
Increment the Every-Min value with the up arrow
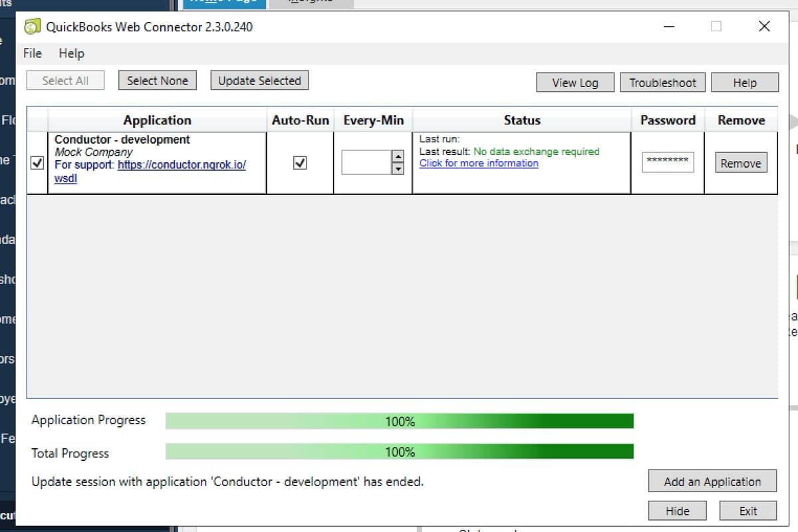pyautogui.click(x=397, y=156)
